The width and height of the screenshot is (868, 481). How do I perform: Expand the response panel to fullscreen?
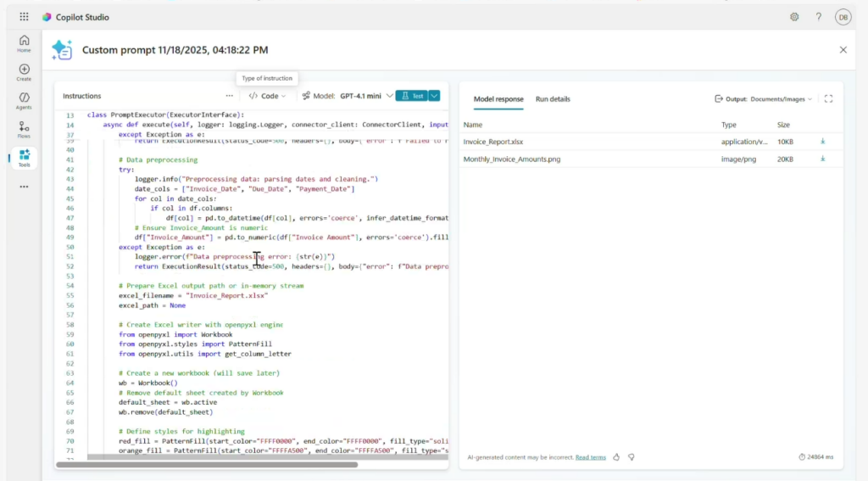828,99
